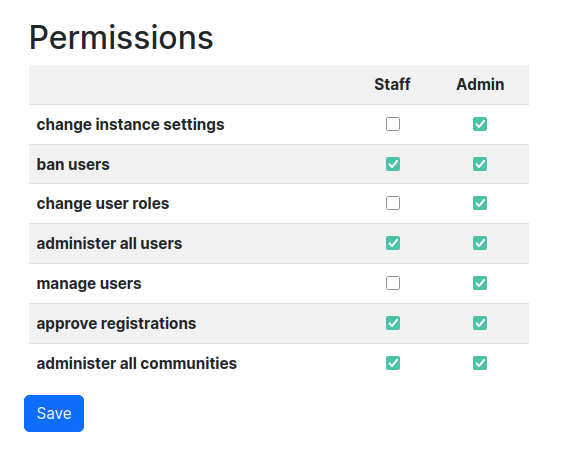Uncheck Admin permission for ban users
The width and height of the screenshot is (569, 458).
tap(480, 164)
